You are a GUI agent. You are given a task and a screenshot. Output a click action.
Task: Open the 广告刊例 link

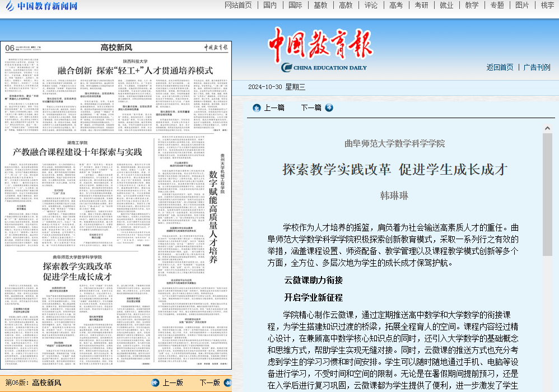[x=537, y=67]
